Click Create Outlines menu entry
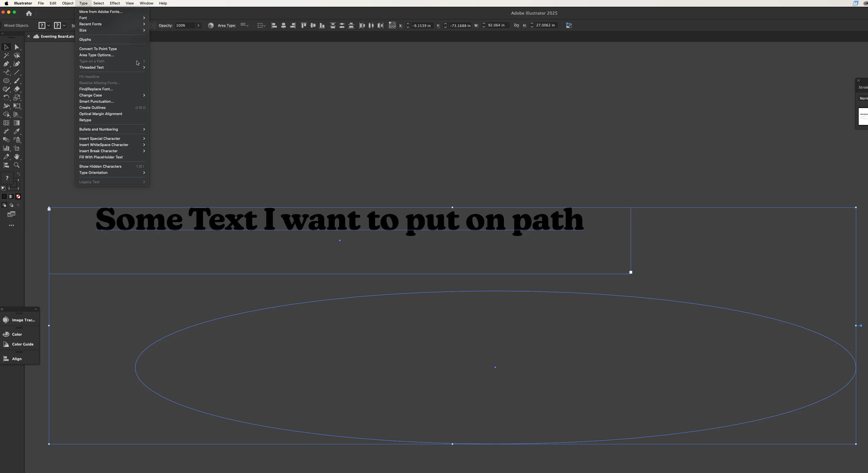This screenshot has height=473, width=868. point(92,107)
